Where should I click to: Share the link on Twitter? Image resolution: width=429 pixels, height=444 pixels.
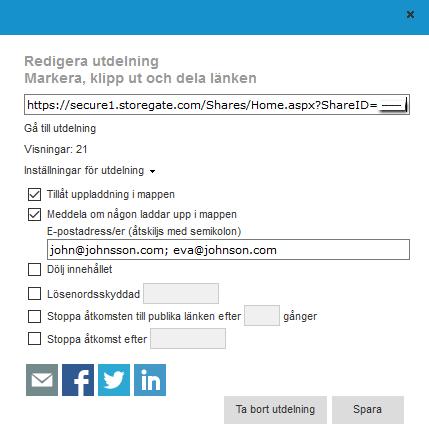(114, 380)
